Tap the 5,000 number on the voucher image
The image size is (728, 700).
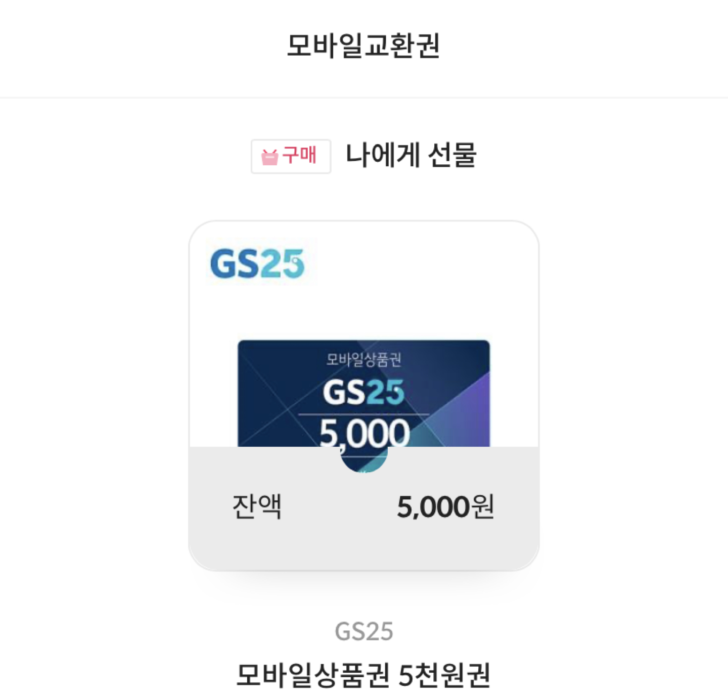coord(364,433)
